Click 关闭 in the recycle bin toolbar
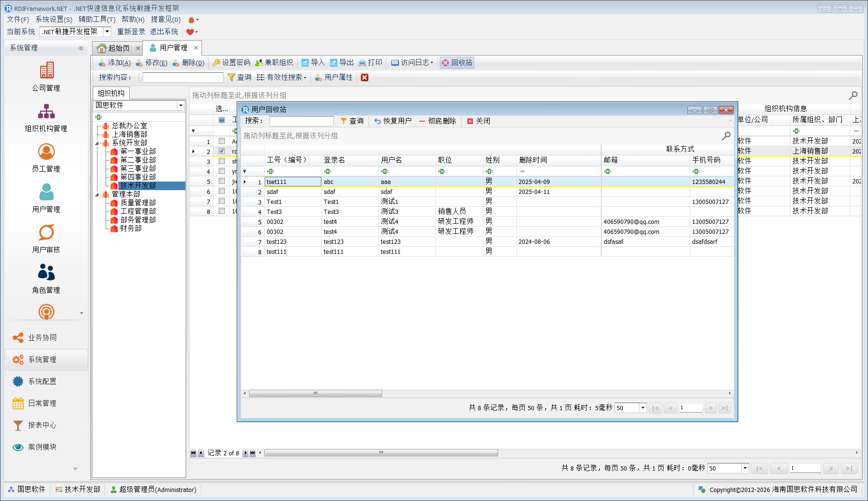The image size is (868, 501). tap(479, 121)
